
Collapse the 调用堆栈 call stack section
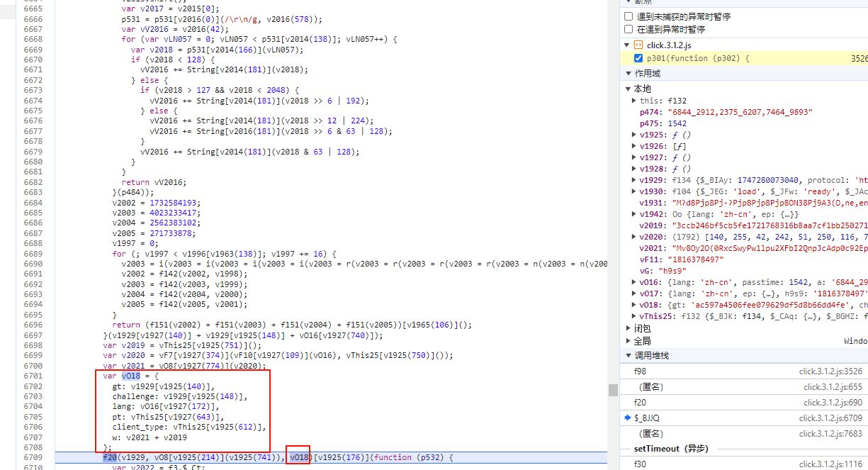(627, 356)
